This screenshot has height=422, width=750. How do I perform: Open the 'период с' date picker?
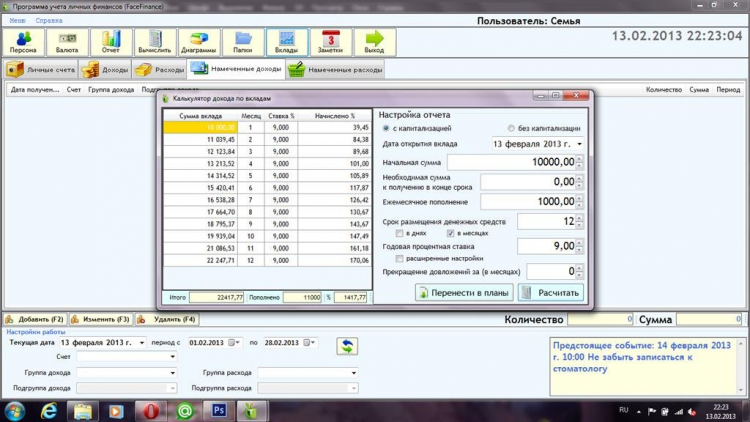click(x=233, y=343)
